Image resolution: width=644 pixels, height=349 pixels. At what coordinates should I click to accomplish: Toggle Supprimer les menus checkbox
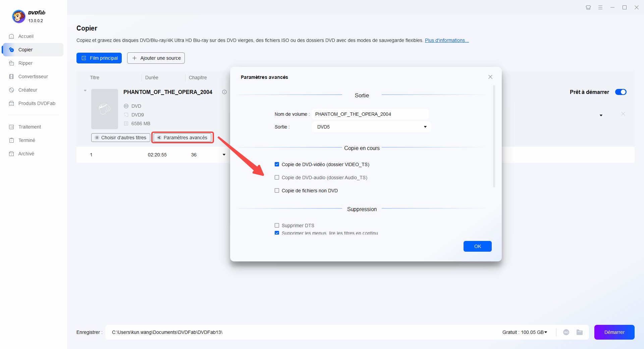click(x=277, y=233)
